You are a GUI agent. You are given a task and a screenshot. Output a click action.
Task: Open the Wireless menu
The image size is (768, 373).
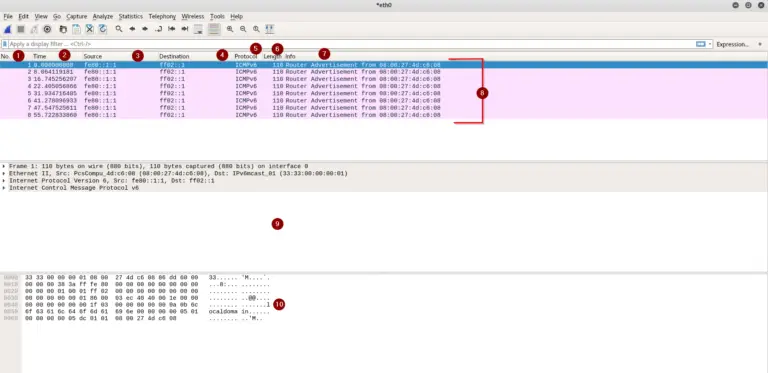pos(193,16)
